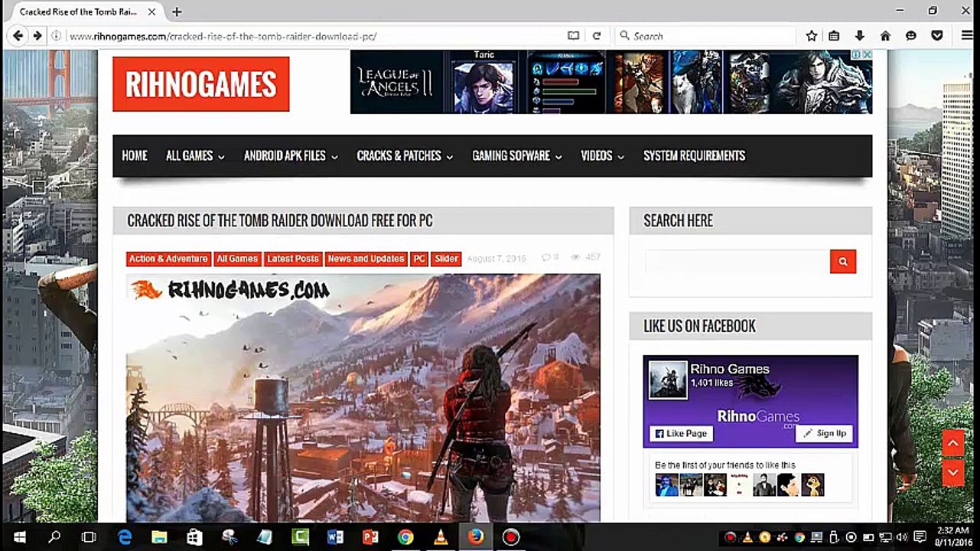
Task: Open Windows taskbar search
Action: tap(54, 537)
